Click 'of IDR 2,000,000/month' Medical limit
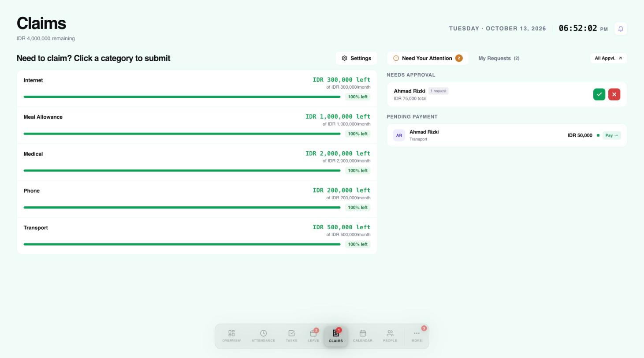Viewport: 644px width, 358px height. click(346, 161)
